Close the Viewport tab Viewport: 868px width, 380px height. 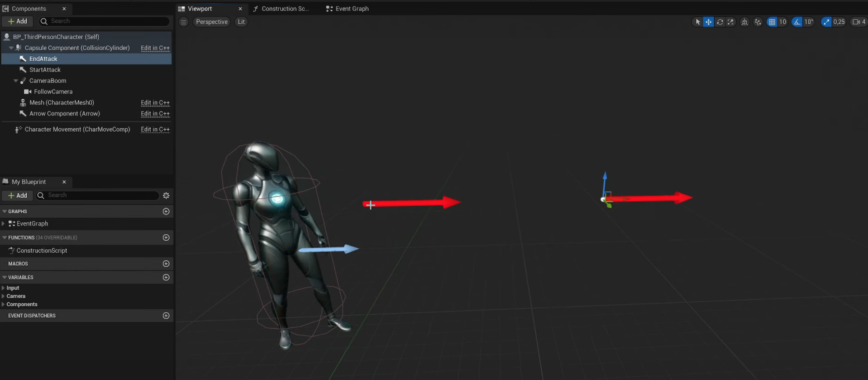pyautogui.click(x=240, y=9)
